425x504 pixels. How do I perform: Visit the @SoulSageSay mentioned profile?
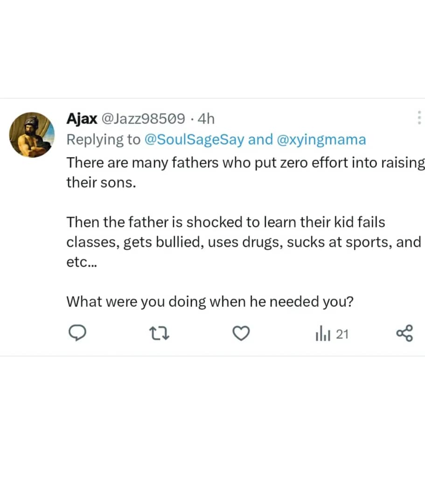195,140
